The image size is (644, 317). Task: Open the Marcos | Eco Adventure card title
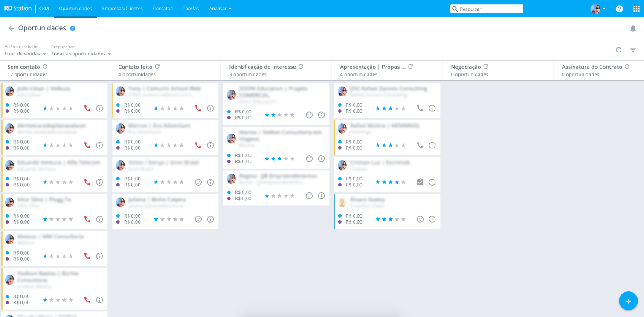click(160, 125)
